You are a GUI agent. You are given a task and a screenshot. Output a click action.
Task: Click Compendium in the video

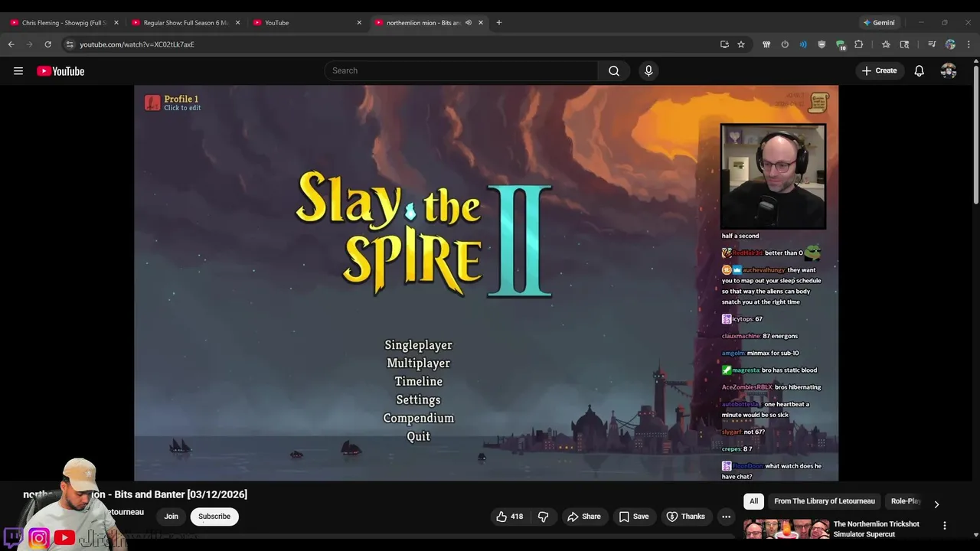pos(418,419)
